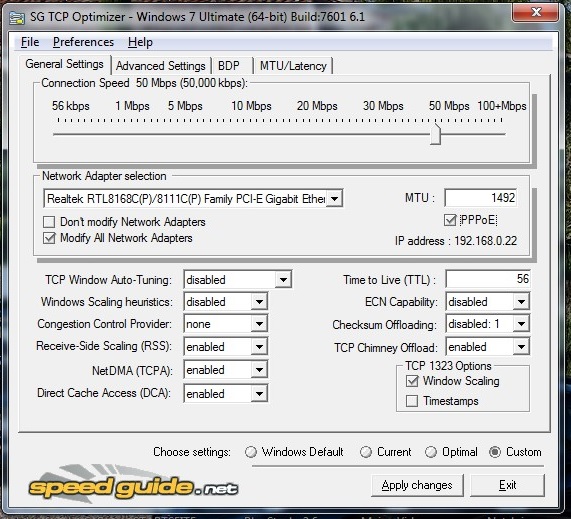Select the Custom settings radio

495,452
